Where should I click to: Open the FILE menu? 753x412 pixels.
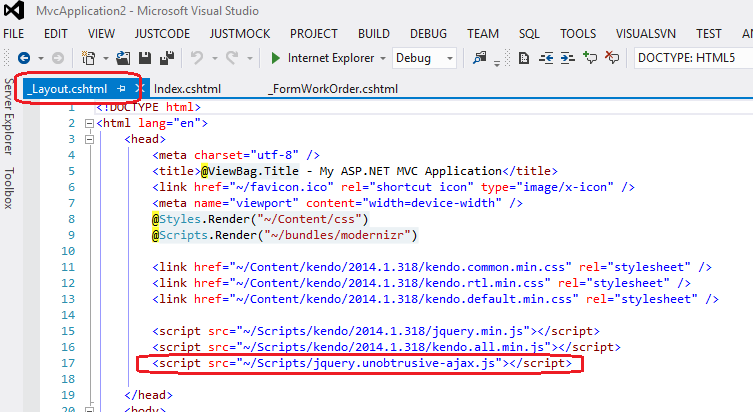click(x=13, y=34)
